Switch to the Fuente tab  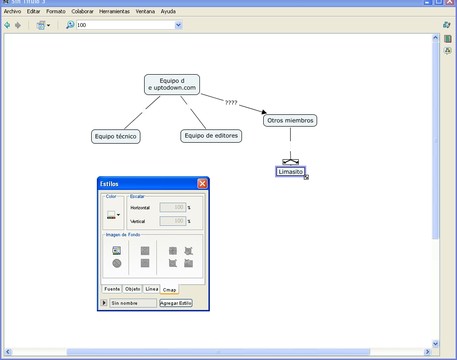pos(112,289)
